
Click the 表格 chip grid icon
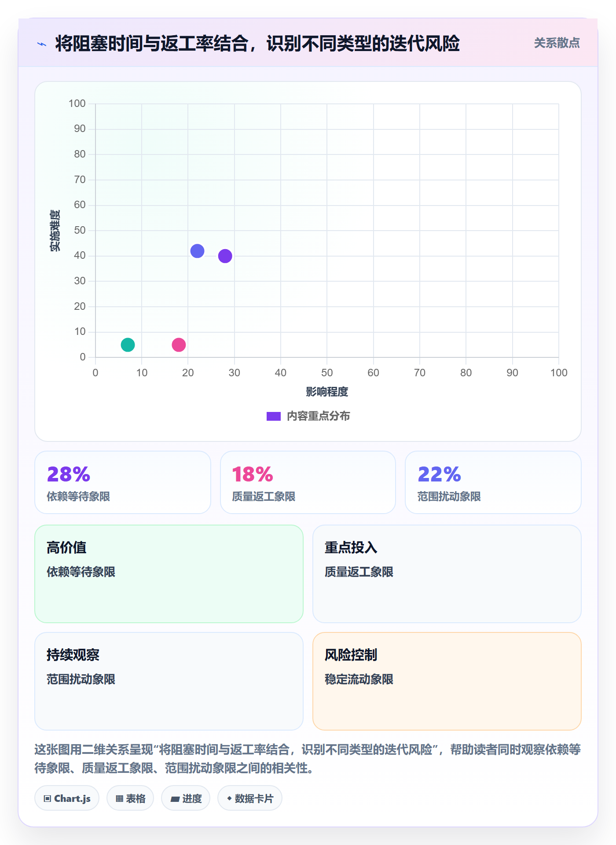coord(119,799)
